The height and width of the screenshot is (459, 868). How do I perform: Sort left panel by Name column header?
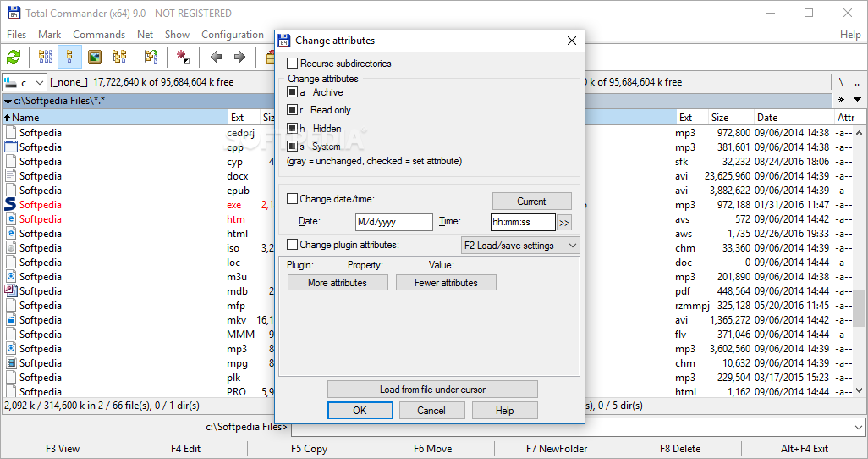click(115, 118)
